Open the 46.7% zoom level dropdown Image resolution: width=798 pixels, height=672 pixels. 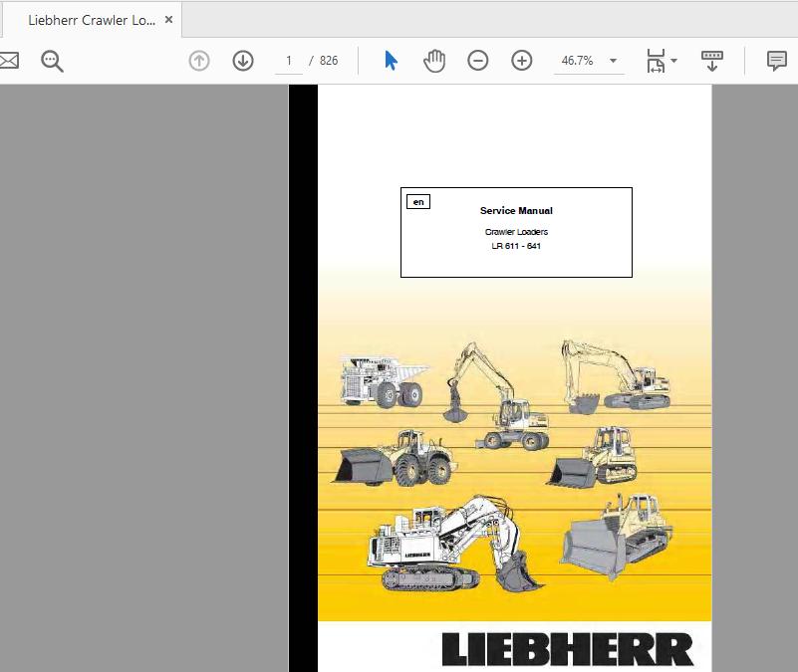(614, 61)
